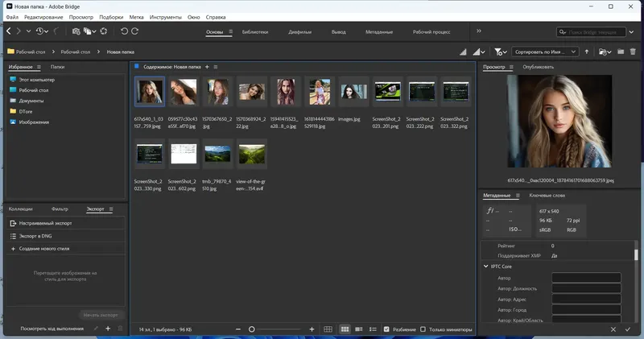This screenshot has height=339, width=644.
Task: Open the recent folders icon dropdown
Action: [x=605, y=52]
